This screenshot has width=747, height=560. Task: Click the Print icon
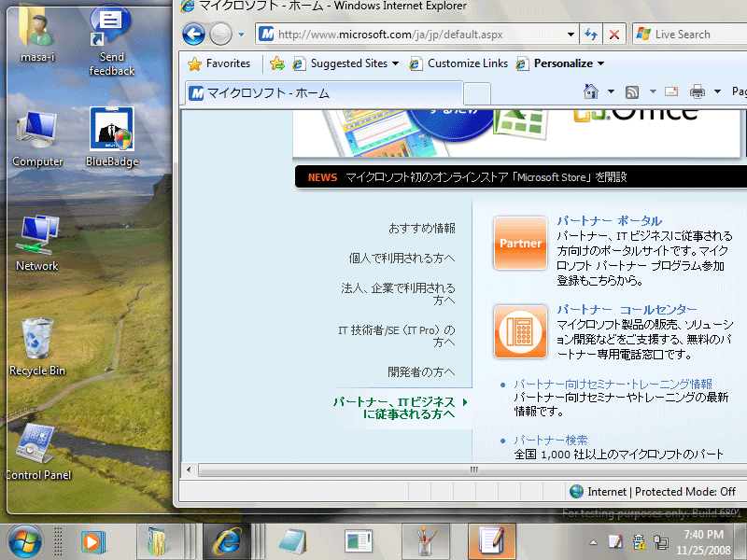pos(697,91)
